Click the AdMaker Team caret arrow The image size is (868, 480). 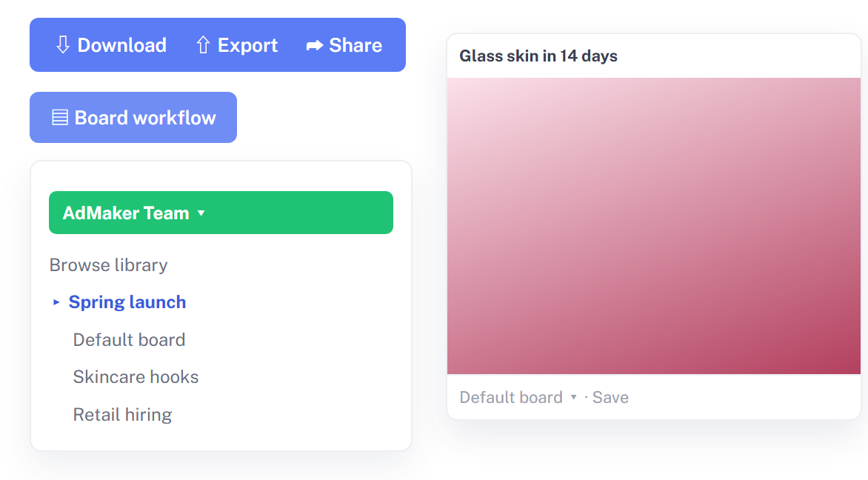(x=201, y=213)
